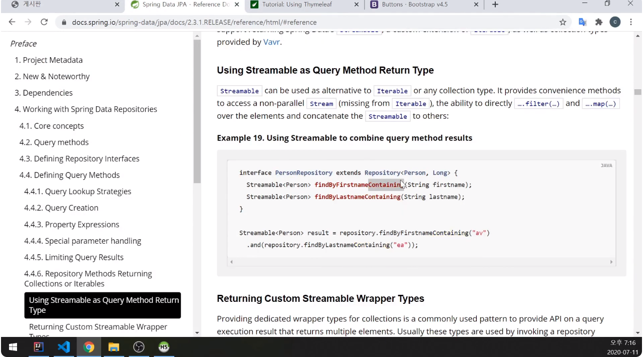Open 1. Project Metadata section
The image size is (644, 357).
click(49, 60)
